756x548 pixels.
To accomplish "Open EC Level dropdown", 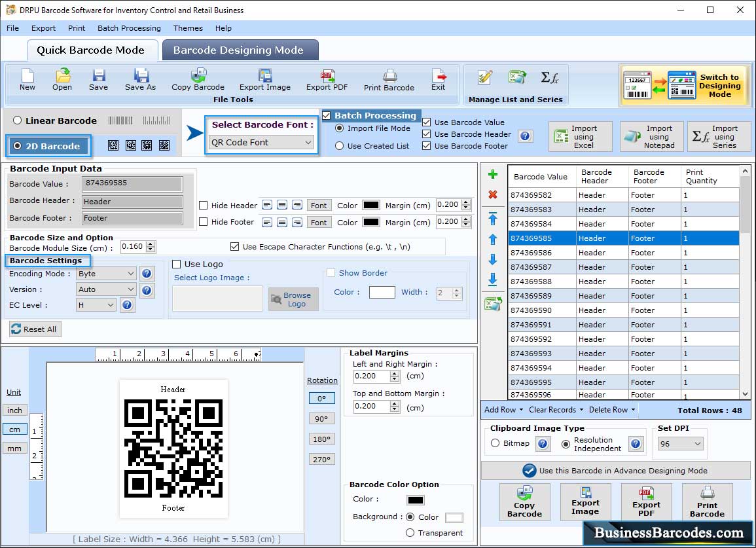I will [x=96, y=305].
